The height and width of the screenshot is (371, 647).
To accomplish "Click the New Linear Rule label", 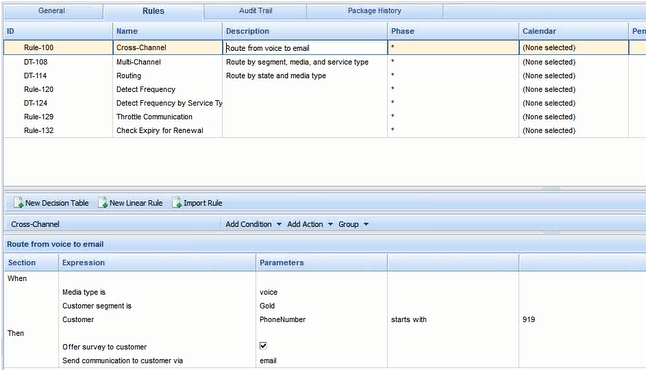I will tap(136, 203).
